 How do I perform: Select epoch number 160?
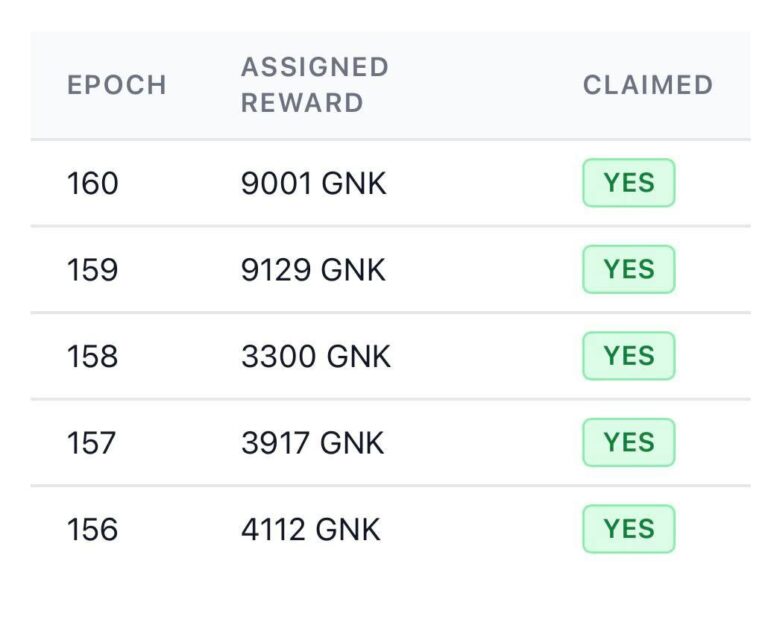point(92,184)
